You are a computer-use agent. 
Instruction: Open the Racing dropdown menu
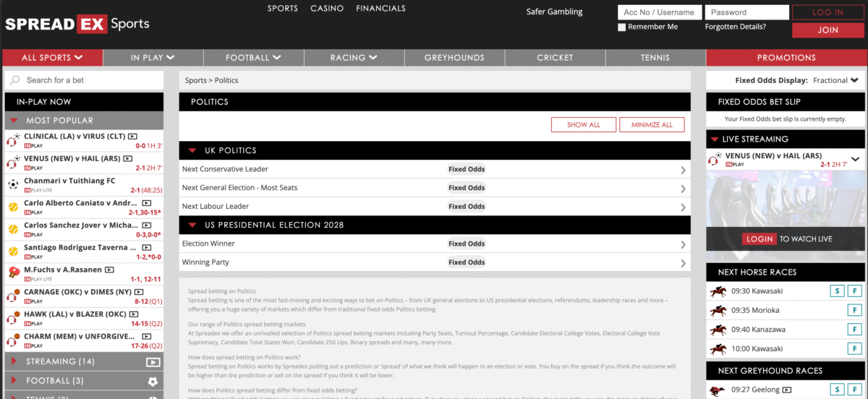click(x=353, y=57)
